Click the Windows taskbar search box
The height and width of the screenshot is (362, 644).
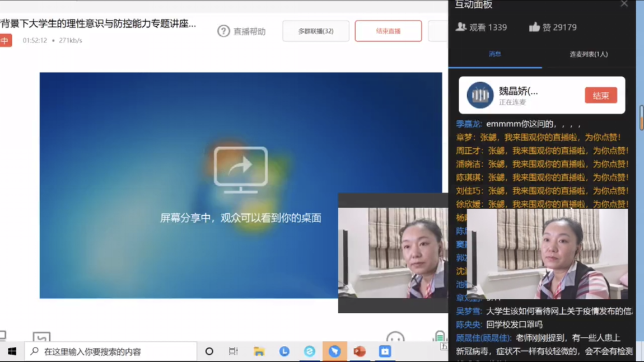(x=111, y=351)
